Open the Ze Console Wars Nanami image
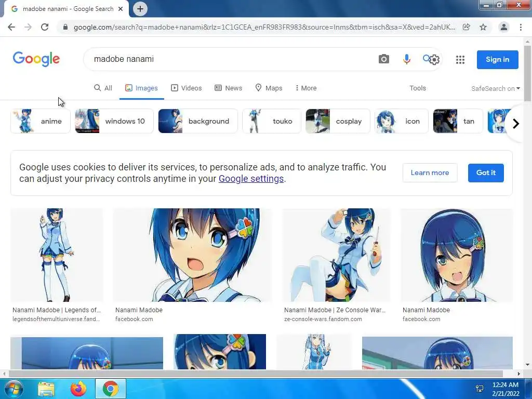This screenshot has width=532, height=399. [x=337, y=255]
